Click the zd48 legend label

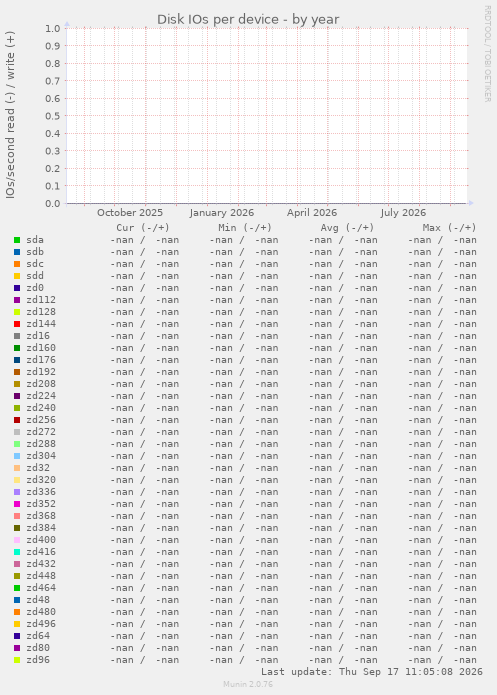tap(38, 600)
